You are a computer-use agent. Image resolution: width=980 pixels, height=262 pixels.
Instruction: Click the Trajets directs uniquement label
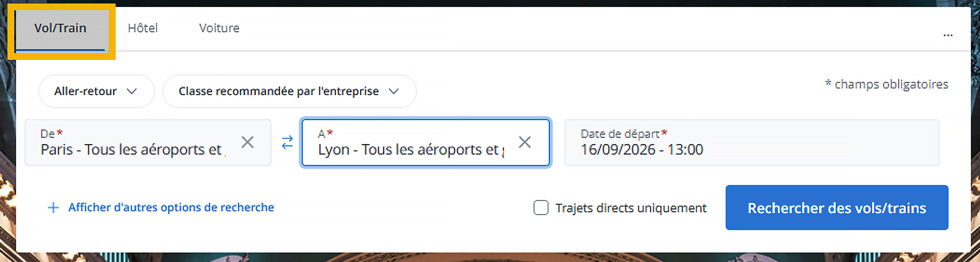pyautogui.click(x=631, y=208)
